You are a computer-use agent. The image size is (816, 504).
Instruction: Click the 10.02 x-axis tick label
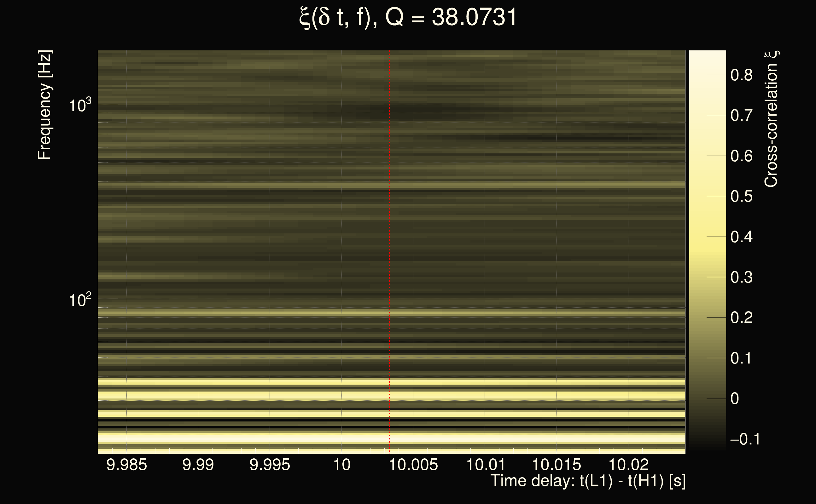628,465
